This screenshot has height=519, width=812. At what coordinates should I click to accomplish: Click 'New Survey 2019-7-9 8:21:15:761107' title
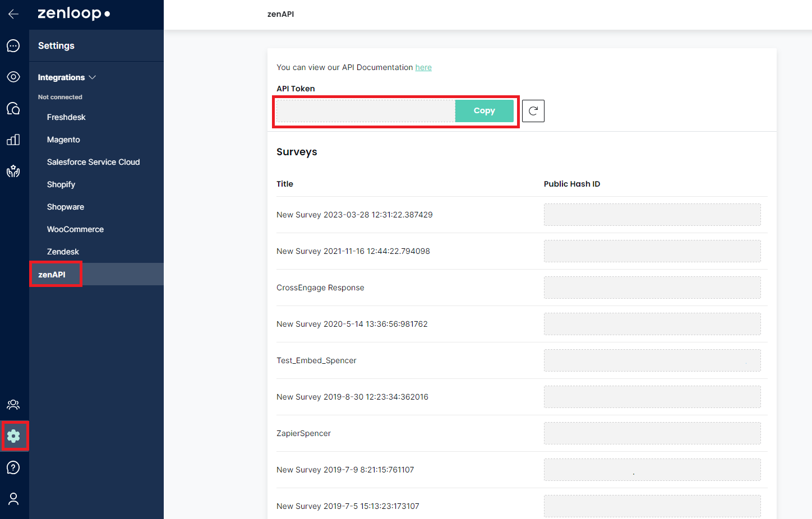(x=345, y=470)
